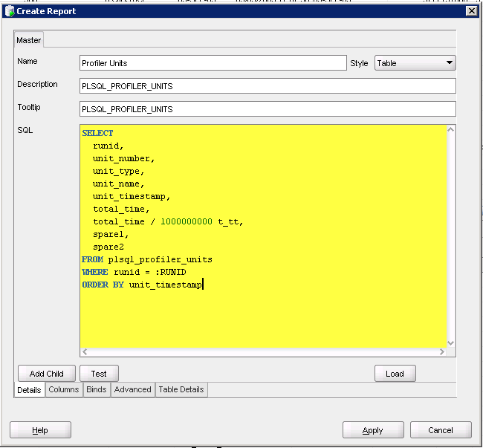Focus the Tooltip text field
Image resolution: width=483 pixels, height=448 pixels.
(x=267, y=109)
